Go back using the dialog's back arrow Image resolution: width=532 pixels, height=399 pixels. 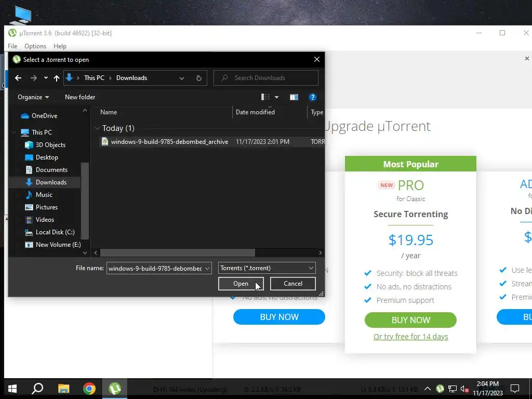pos(18,78)
